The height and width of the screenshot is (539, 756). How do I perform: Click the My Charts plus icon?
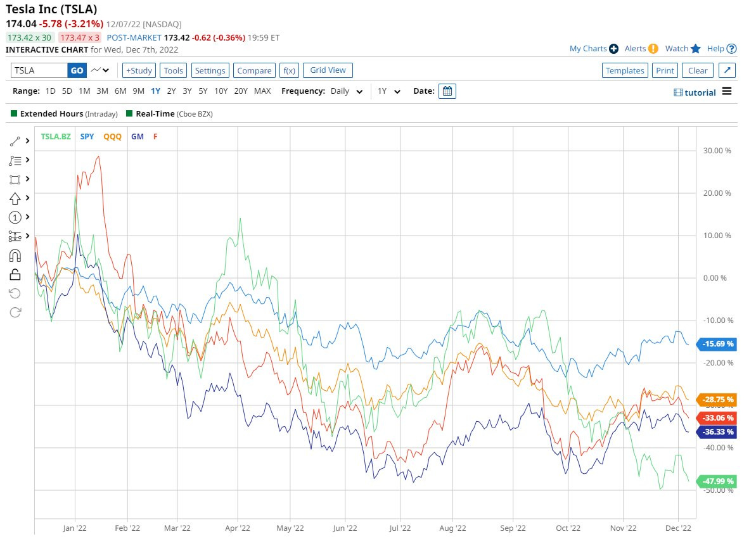pos(614,49)
